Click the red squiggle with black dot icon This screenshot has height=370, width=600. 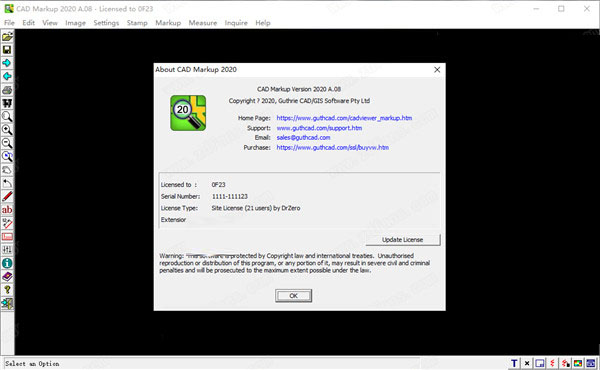[565, 363]
